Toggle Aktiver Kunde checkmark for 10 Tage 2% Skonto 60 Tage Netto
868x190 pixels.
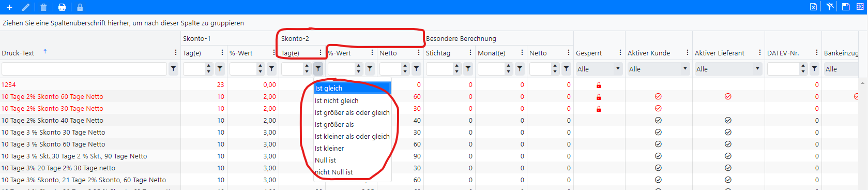point(658,97)
